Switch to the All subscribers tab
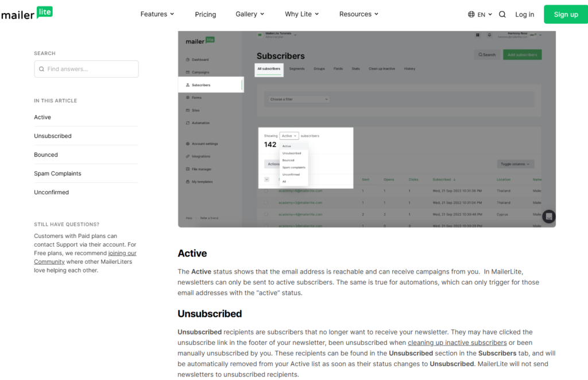 [x=269, y=69]
